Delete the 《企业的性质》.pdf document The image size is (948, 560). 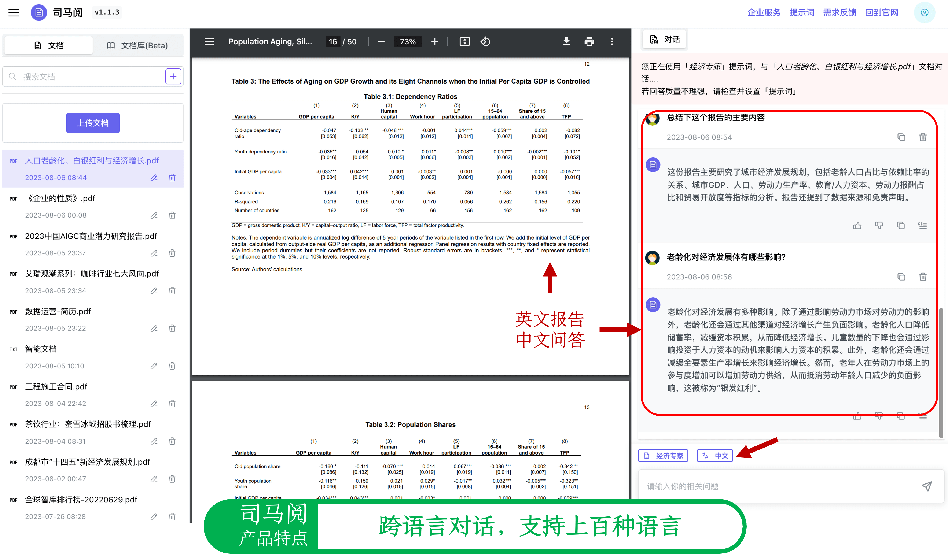[x=172, y=215]
